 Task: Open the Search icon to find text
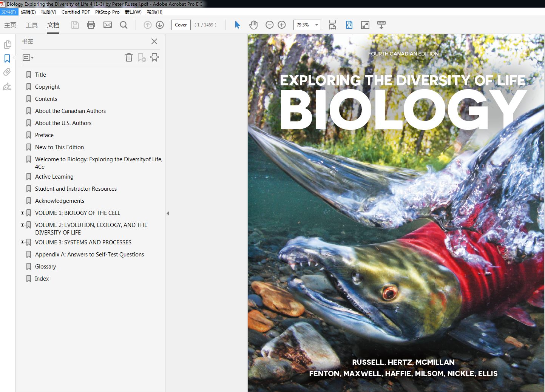tap(124, 25)
